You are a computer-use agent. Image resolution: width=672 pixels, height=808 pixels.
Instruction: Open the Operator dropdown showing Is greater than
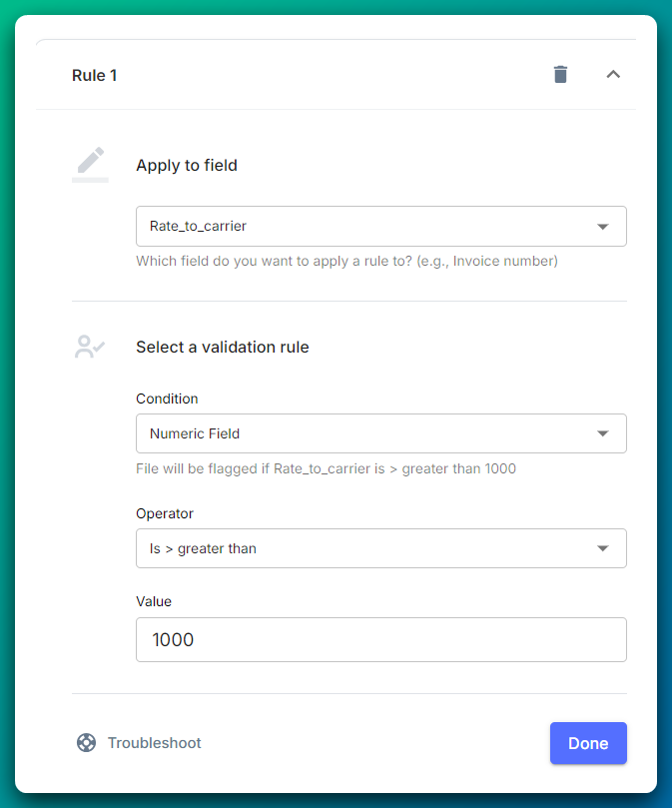[x=381, y=548]
